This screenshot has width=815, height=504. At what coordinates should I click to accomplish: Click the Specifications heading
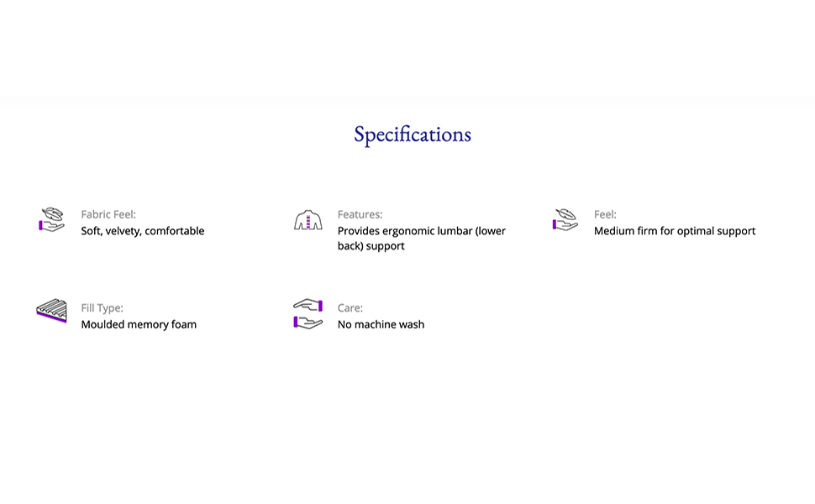click(x=412, y=134)
